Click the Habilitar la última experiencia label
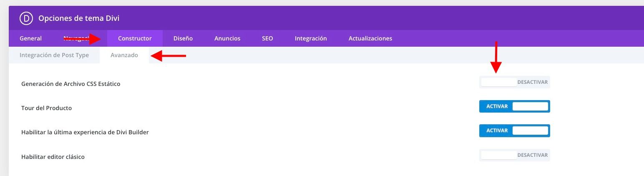644x176 pixels. (x=85, y=132)
